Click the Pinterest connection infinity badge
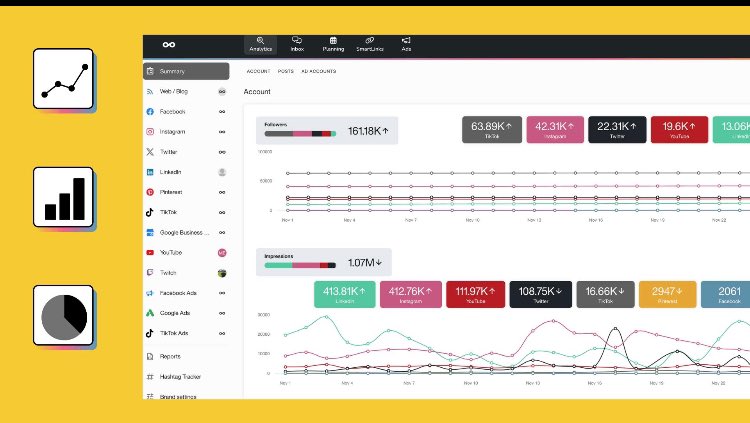Viewport: 750px width, 423px height. pos(222,192)
